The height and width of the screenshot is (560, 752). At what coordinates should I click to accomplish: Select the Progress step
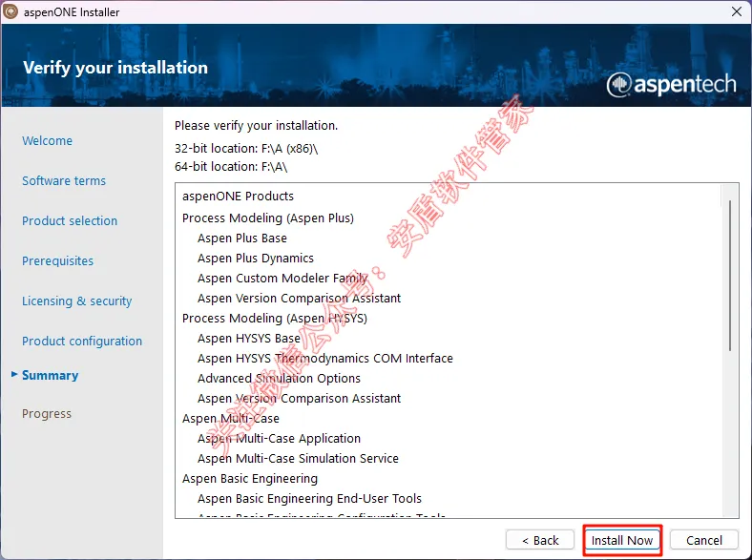tap(47, 413)
